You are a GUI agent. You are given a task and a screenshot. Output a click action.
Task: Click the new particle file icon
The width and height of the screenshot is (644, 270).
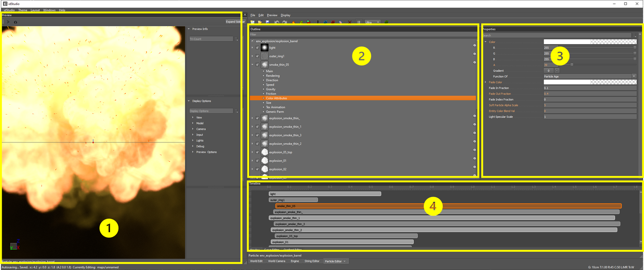253,22
